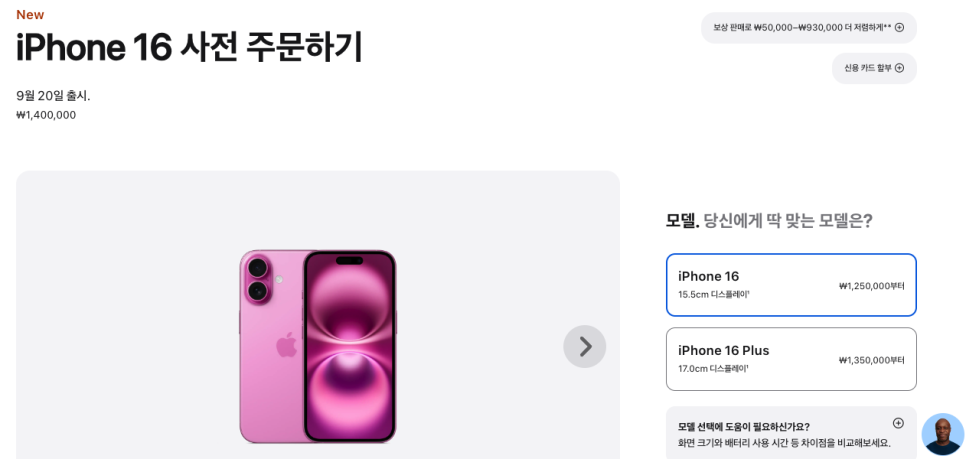Viewport: 966px width, 459px height.
Task: Expand the 신용 카드 할부 information
Action: click(874, 68)
